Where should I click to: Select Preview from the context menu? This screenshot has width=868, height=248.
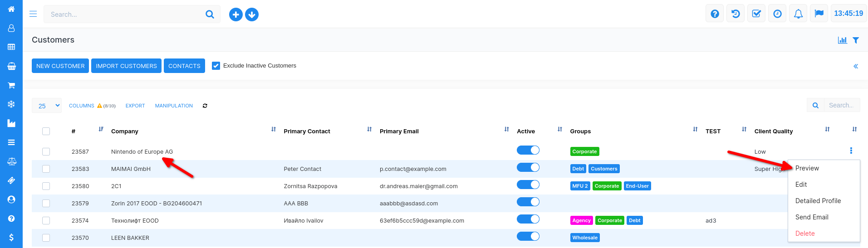click(807, 168)
